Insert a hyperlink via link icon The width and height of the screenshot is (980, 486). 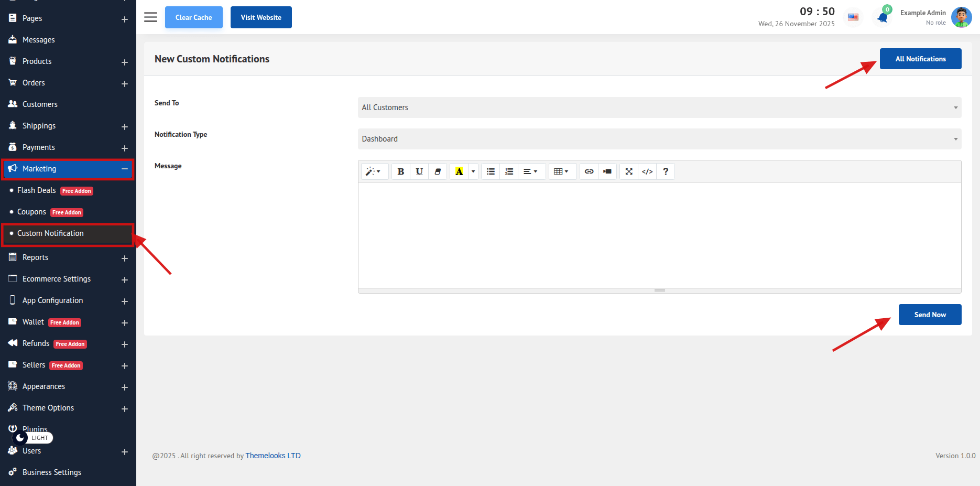(589, 171)
